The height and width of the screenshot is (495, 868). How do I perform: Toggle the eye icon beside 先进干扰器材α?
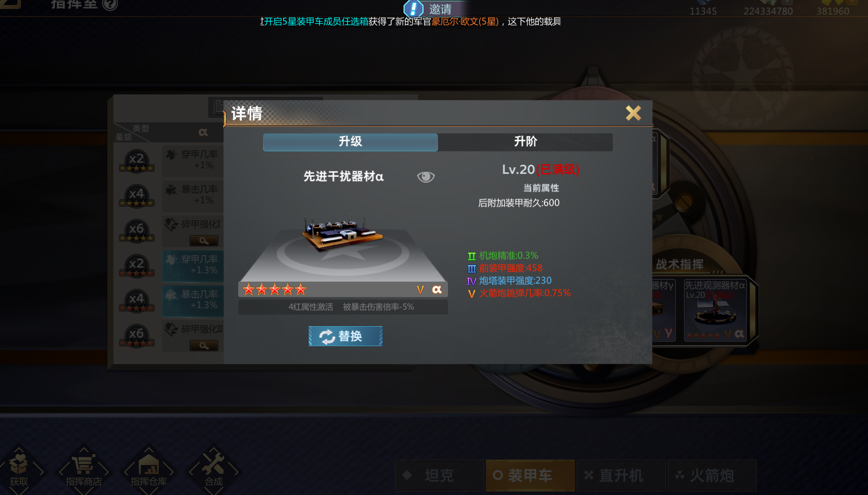point(426,177)
